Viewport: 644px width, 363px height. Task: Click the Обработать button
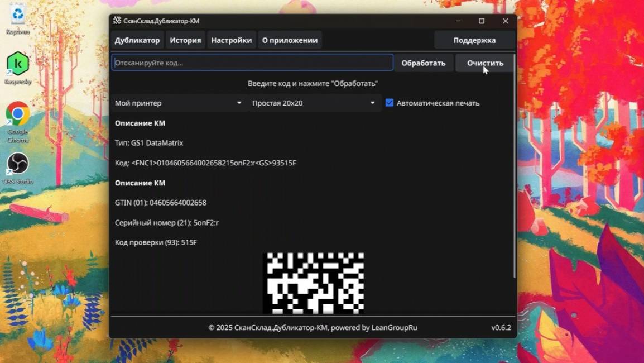click(x=424, y=63)
